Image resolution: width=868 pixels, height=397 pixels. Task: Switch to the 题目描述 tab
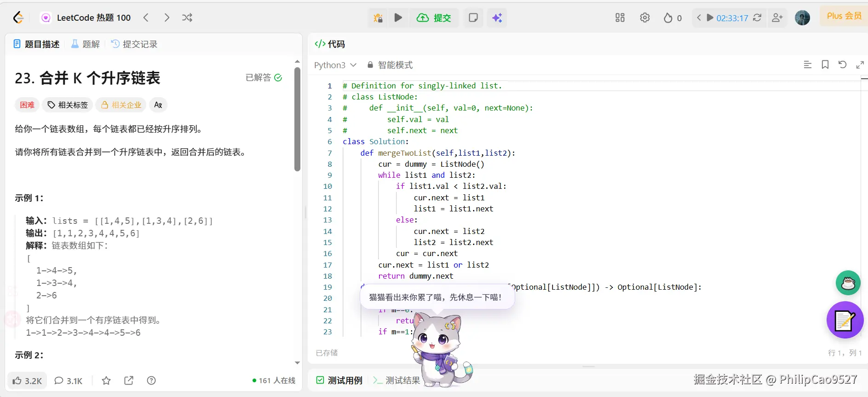(36, 44)
